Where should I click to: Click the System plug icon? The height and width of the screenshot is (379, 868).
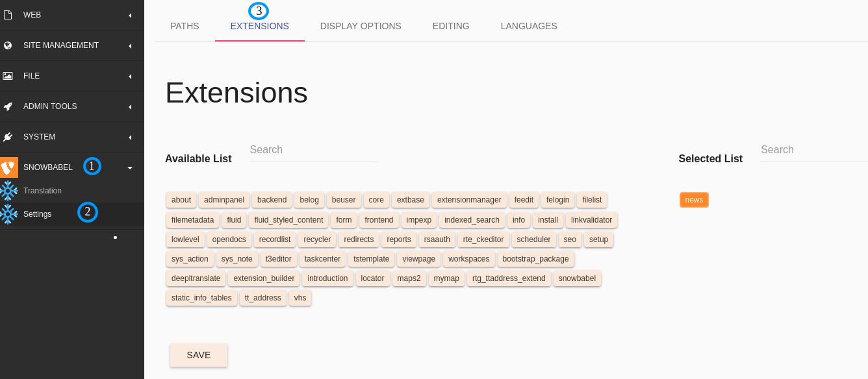click(x=8, y=137)
